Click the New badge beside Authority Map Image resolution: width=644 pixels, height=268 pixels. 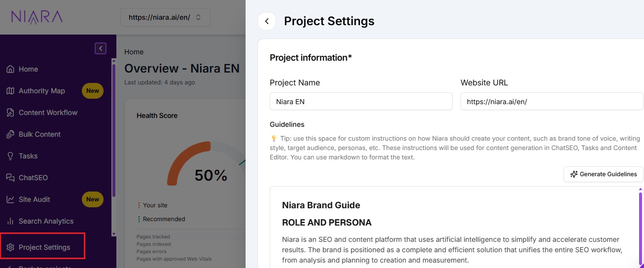click(x=93, y=91)
